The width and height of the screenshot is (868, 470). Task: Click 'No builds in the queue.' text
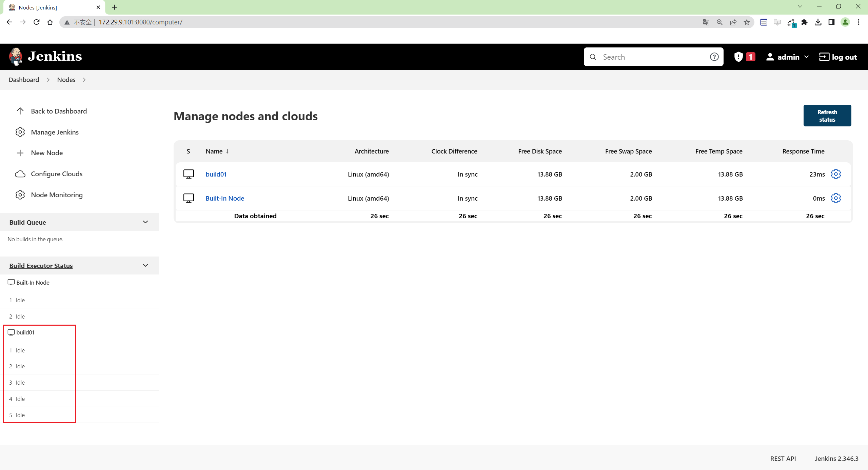click(x=35, y=239)
